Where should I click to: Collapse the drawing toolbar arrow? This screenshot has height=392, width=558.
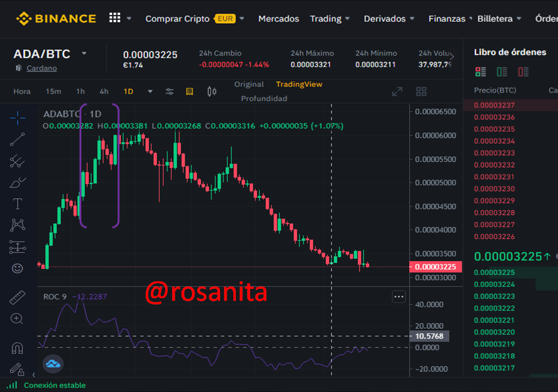(33, 374)
